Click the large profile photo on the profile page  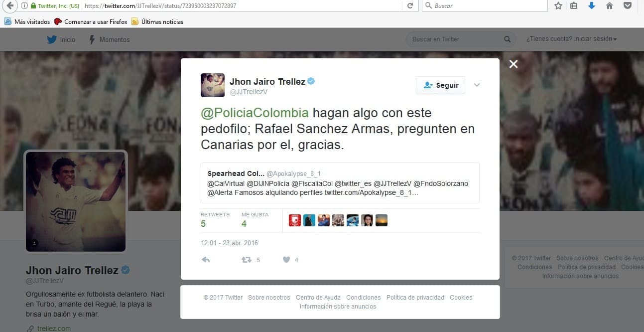pos(76,201)
